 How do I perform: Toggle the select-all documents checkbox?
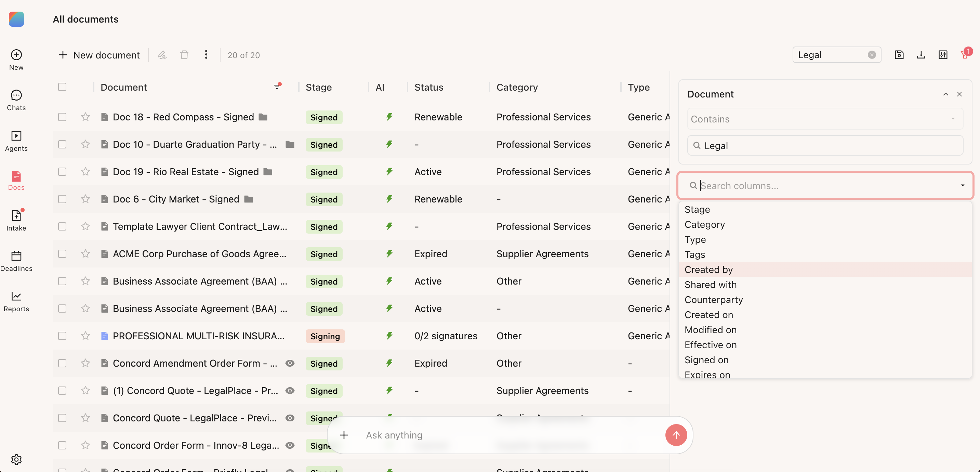[x=62, y=87]
